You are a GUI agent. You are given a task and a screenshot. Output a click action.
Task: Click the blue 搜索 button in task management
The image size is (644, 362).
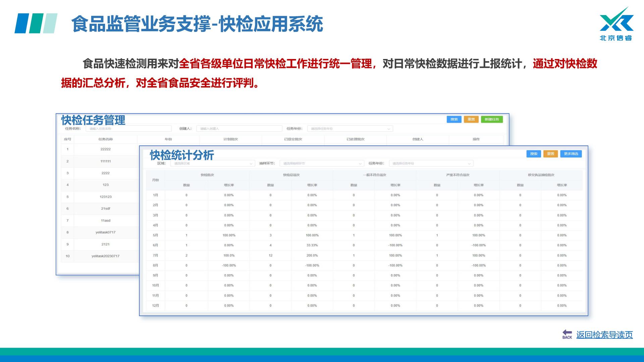(454, 119)
